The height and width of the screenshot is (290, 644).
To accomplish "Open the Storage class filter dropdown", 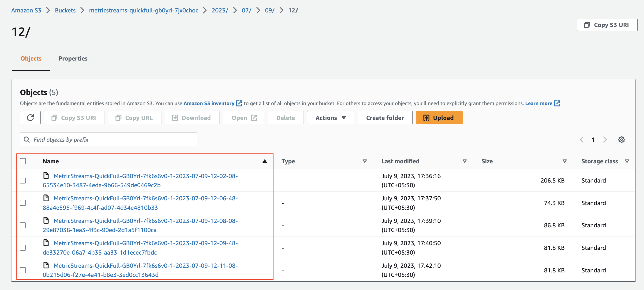I will point(627,161).
